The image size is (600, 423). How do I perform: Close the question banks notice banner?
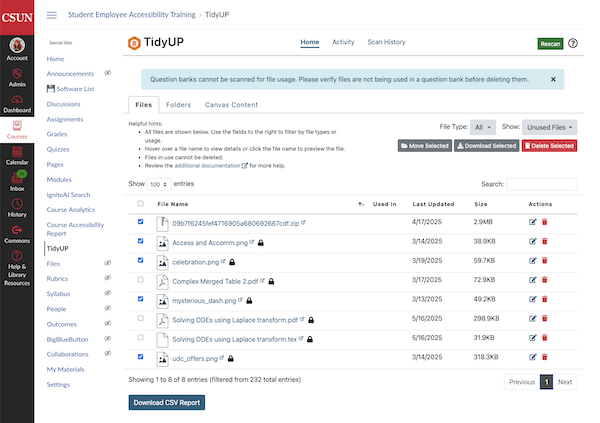click(x=553, y=79)
